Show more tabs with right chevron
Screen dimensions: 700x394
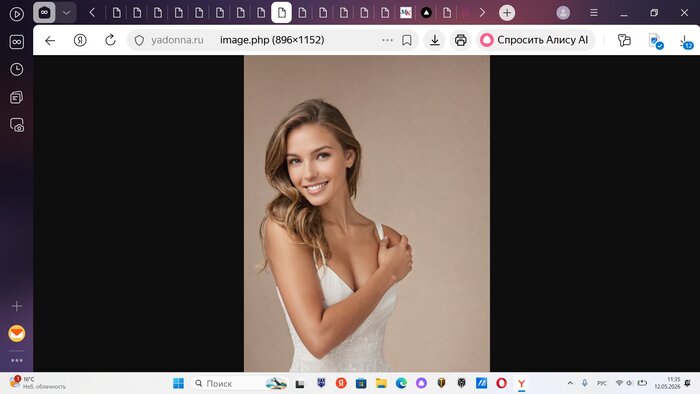tap(482, 13)
